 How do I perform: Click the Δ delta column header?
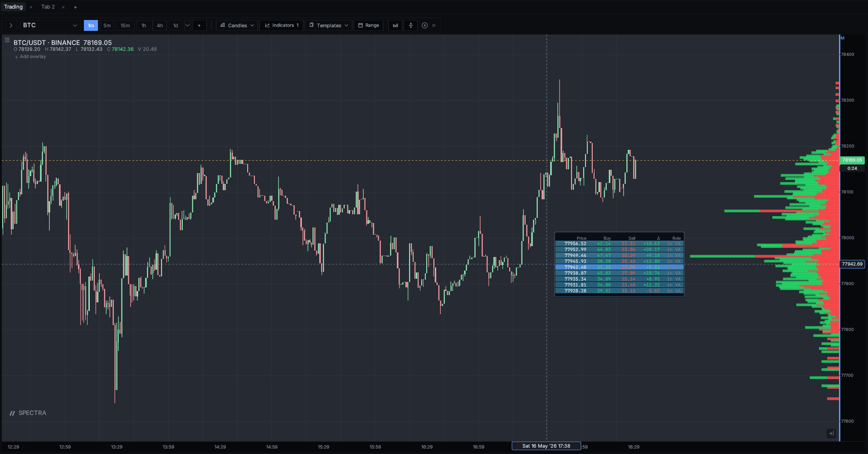point(658,238)
